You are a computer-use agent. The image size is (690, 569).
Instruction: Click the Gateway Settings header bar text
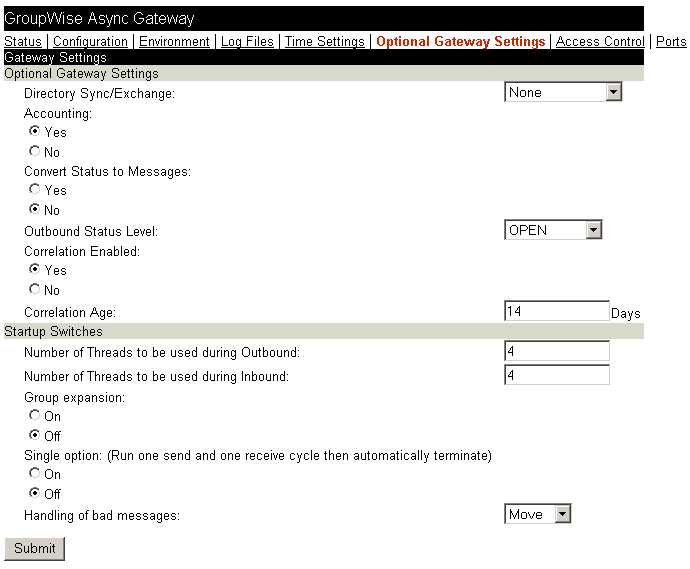(55, 58)
